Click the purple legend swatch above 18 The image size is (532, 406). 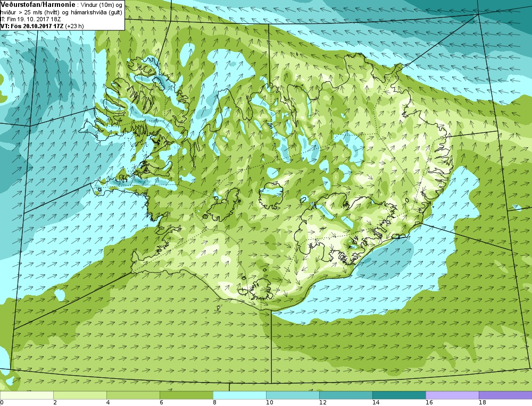click(x=505, y=395)
